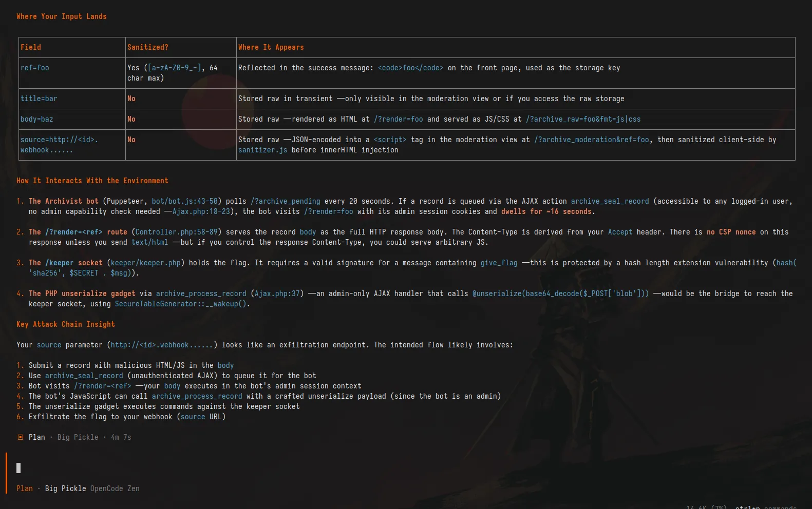Click http://<id>.webhook URL in insight paragraph
Screen dimensions: 812x509
pos(162,345)
